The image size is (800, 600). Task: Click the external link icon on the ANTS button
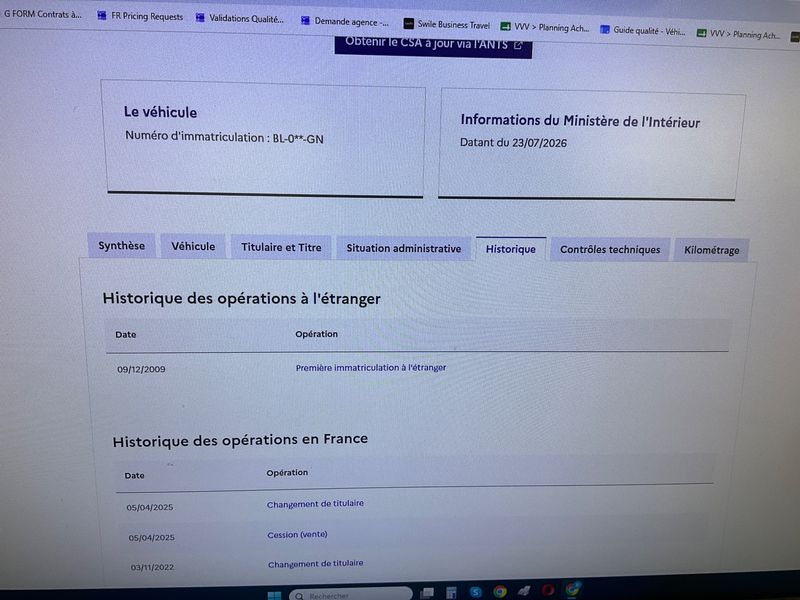tap(518, 45)
